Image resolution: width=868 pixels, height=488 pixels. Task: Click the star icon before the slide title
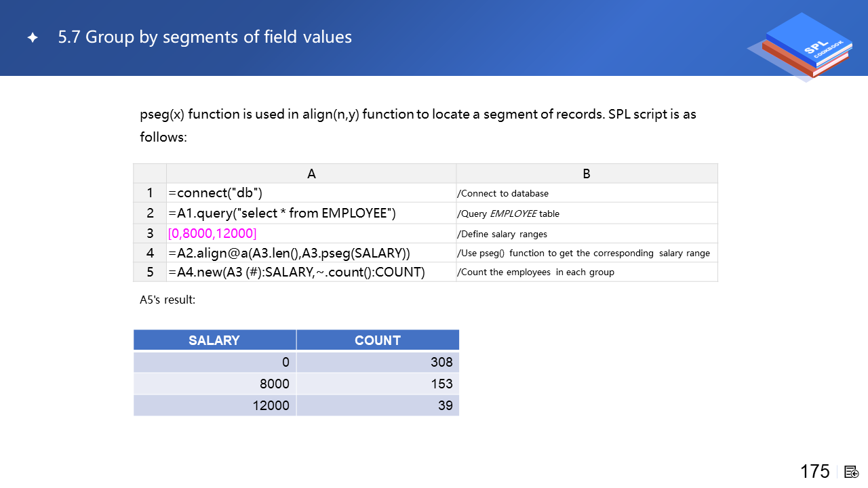coord(33,38)
